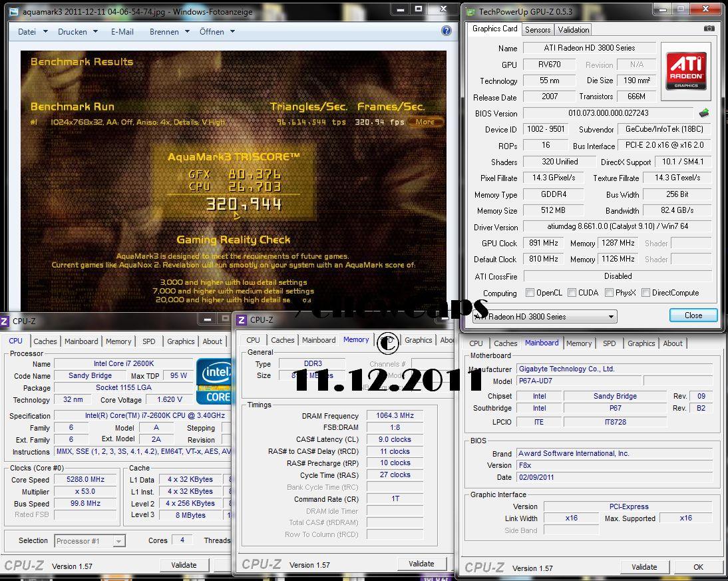Click FSB:DRAM ratio value 1:8
Screen dimensions: 728x581
(395, 427)
